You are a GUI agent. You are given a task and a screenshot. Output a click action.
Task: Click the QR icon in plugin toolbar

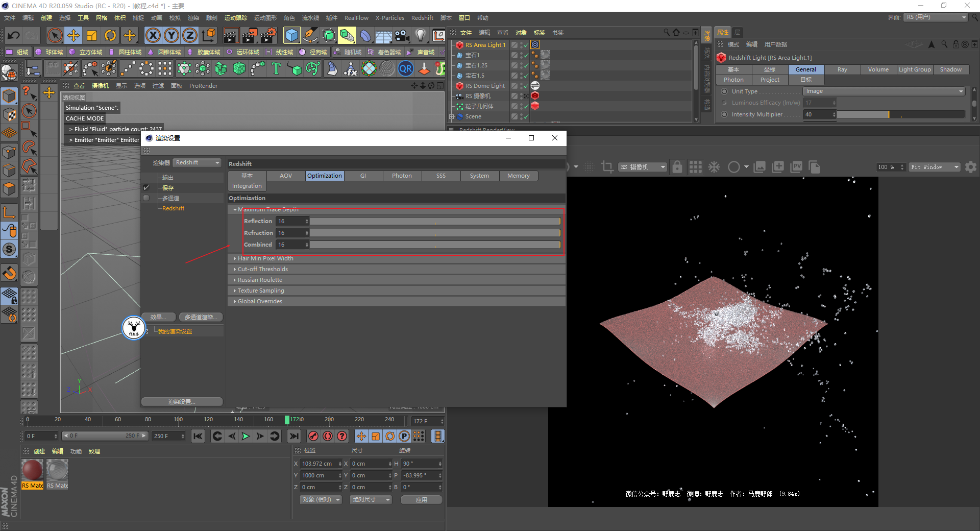(x=406, y=68)
